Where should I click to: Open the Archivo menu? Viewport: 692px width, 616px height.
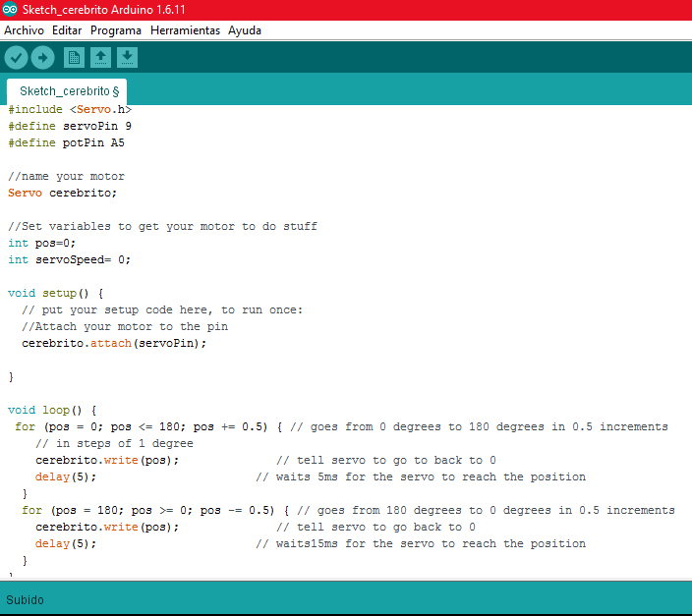point(24,30)
